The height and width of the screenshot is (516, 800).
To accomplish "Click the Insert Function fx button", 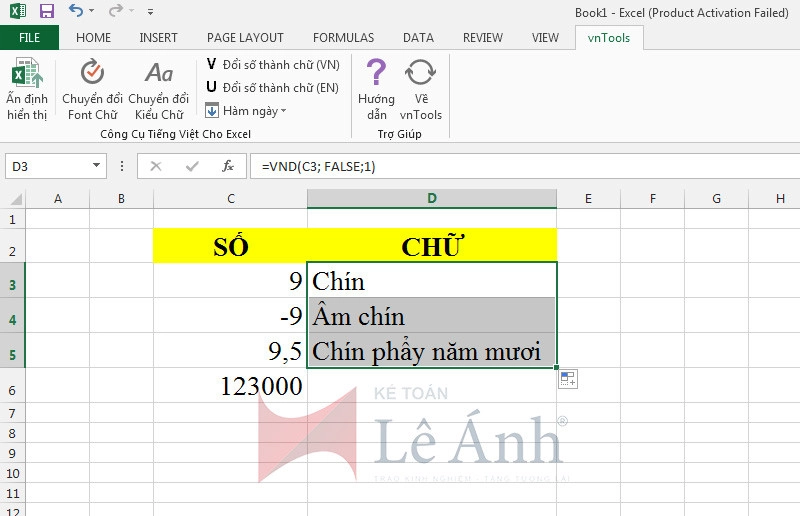I will [x=228, y=166].
